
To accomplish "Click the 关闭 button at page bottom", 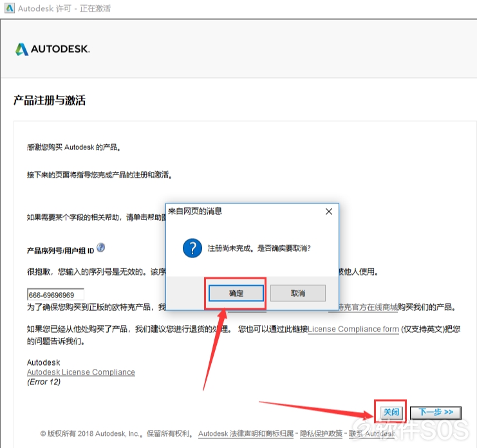I will click(391, 413).
